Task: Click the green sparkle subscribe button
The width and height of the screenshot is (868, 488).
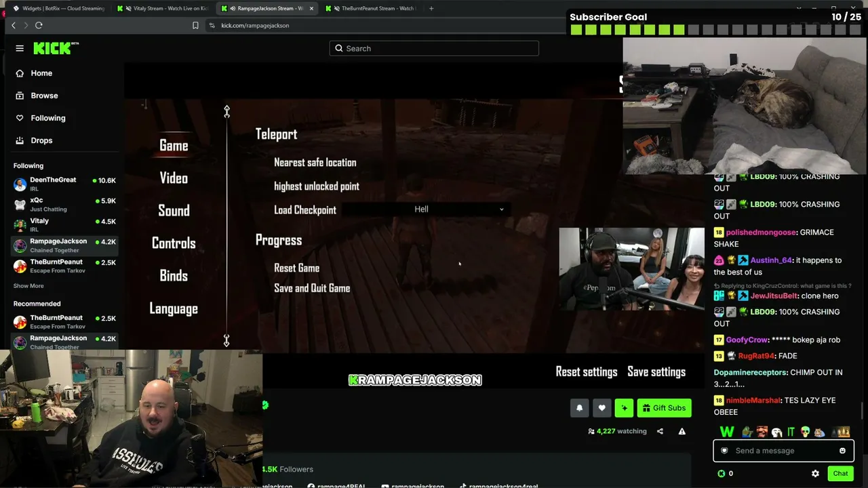Action: [x=624, y=407]
